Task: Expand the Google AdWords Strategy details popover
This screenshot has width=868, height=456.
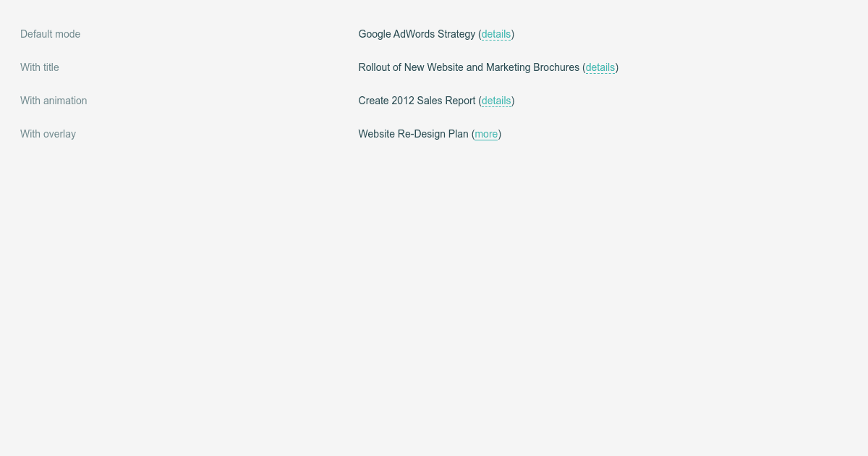Action: (x=495, y=34)
